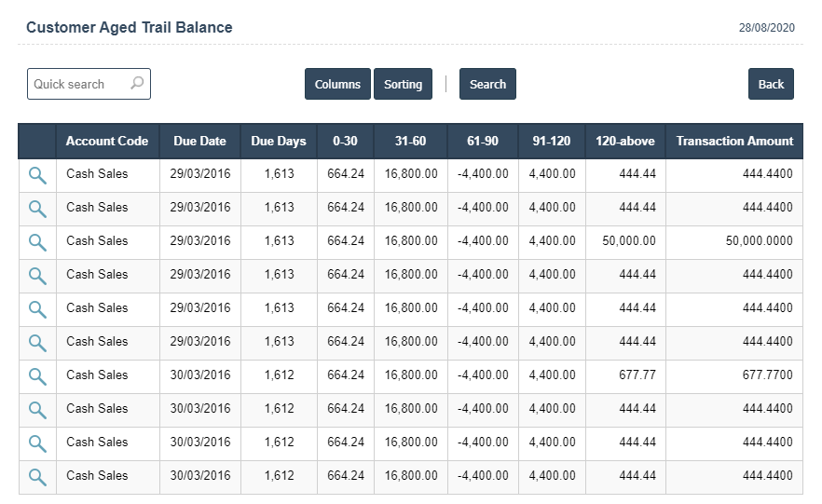Viewport: 822px width, 504px height.
Task: Click the 50,000.0000 transaction amount cell
Action: (759, 241)
